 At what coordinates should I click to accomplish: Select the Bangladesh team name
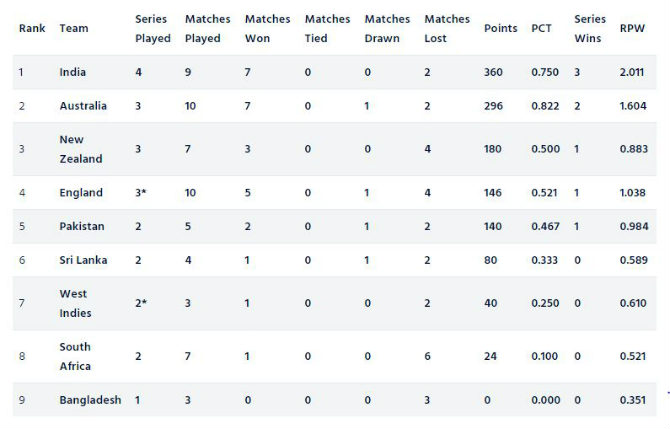click(x=90, y=400)
